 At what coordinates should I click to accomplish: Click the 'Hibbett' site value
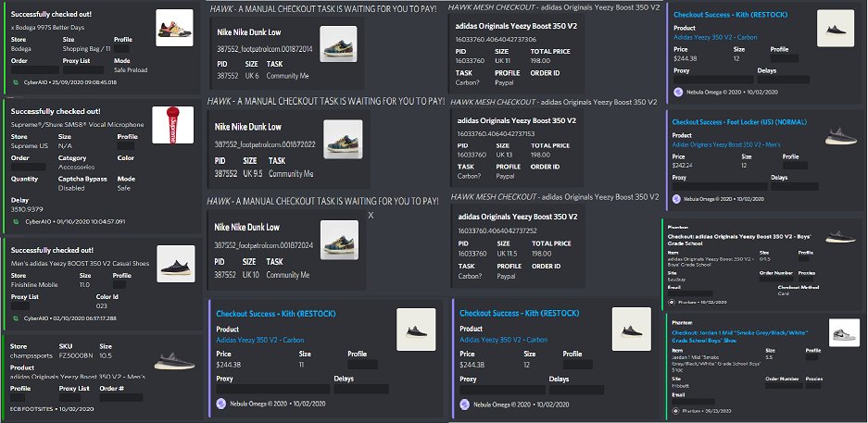click(679, 386)
